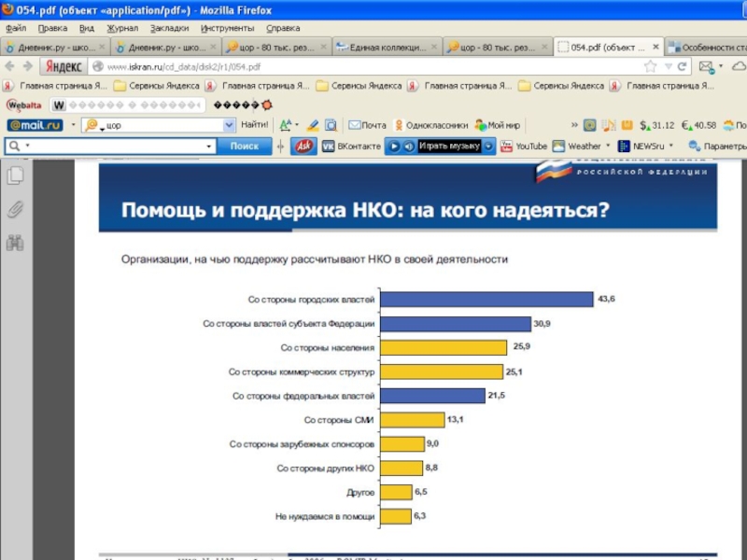Expand the Weather dropdown arrow
The image size is (747, 560).
(608, 146)
